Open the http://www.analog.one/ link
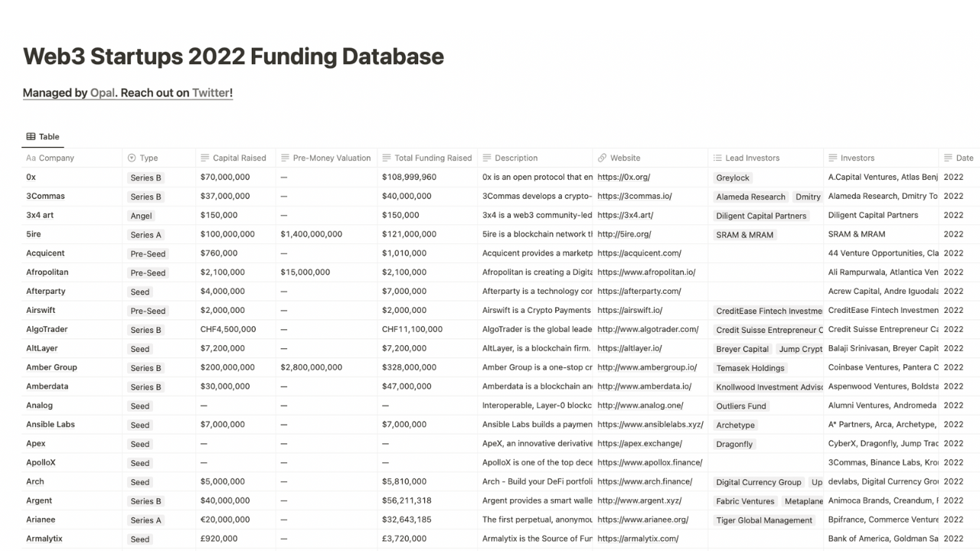Viewport: 980px width, 551px height. pos(640,406)
